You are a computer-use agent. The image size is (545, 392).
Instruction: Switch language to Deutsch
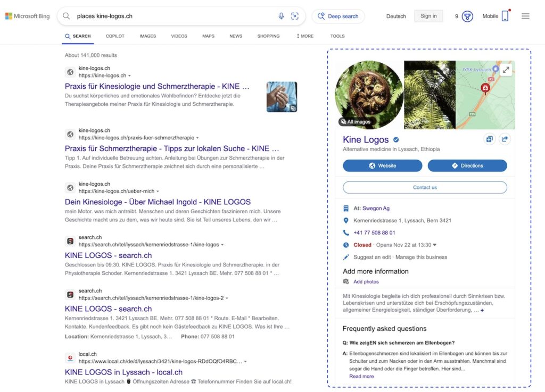(x=396, y=16)
